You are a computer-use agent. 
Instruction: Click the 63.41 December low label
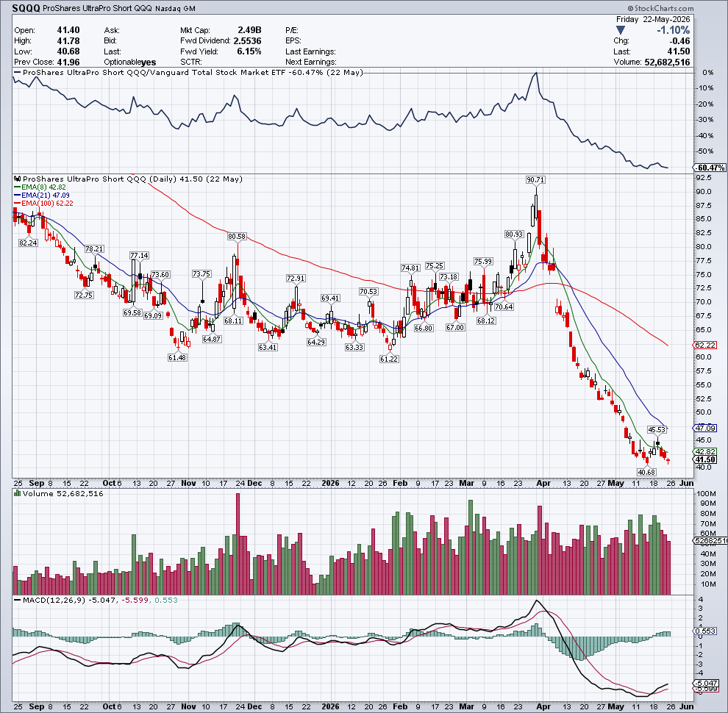268,347
